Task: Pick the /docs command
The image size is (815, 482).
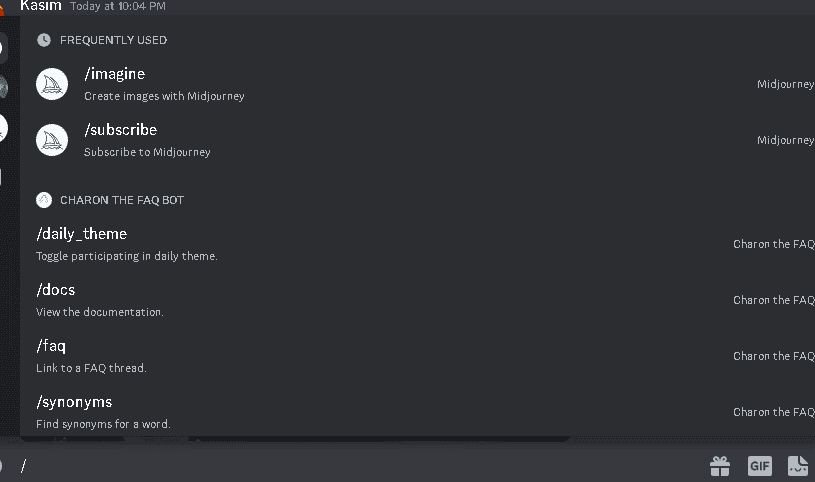Action: 418,300
